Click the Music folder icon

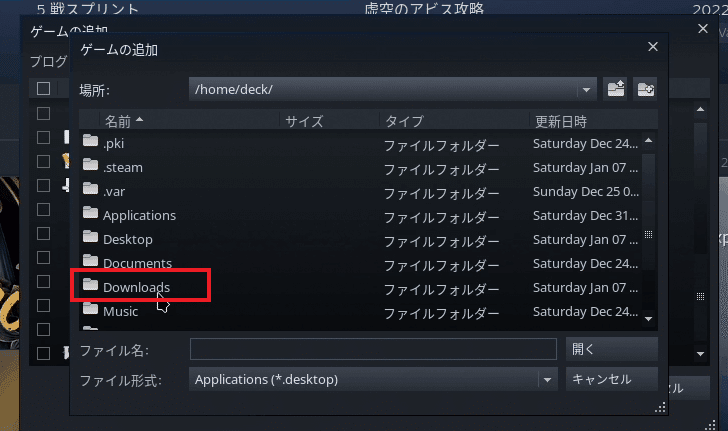click(91, 309)
